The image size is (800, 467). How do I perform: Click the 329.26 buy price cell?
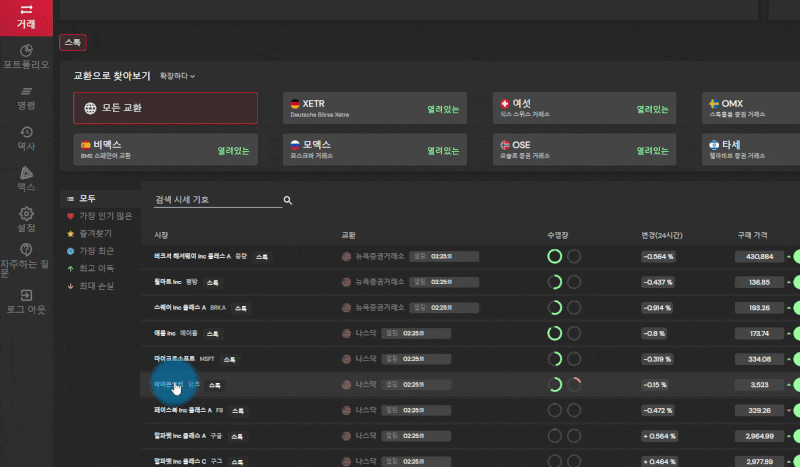click(x=759, y=410)
